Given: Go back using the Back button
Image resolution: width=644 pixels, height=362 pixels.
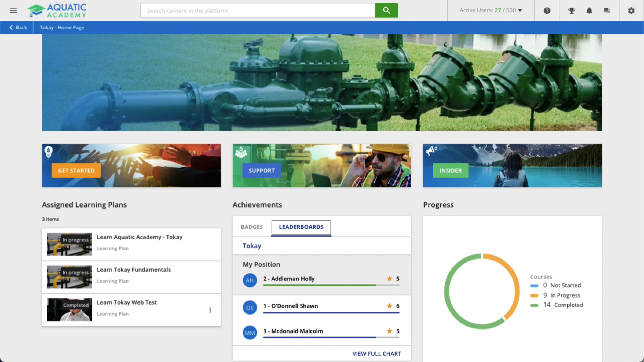Looking at the screenshot, I should click(x=18, y=28).
